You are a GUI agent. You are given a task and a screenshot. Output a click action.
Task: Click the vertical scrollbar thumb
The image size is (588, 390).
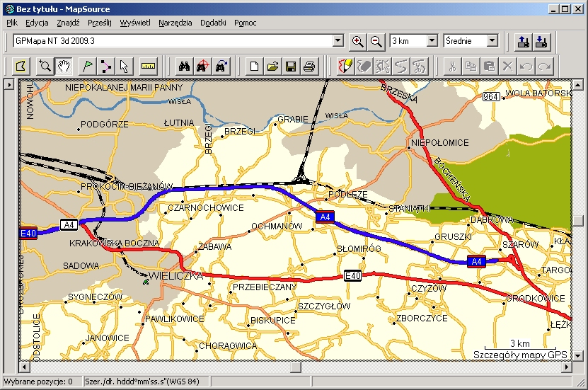578,221
